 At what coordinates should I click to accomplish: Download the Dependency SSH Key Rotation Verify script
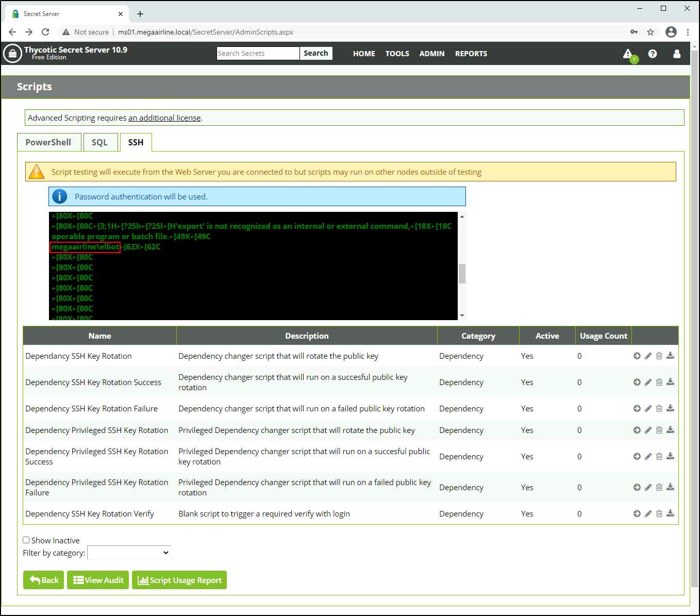tap(671, 513)
